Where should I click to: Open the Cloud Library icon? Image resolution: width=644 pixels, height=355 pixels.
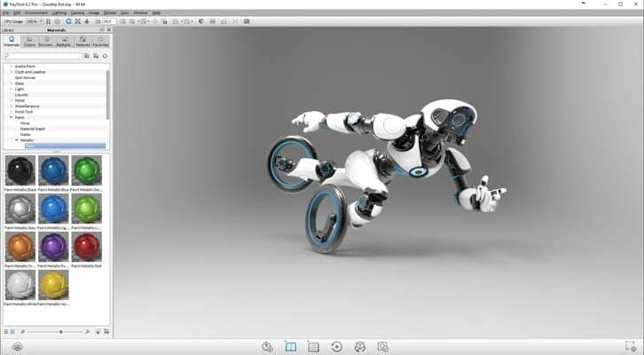pos(17,346)
